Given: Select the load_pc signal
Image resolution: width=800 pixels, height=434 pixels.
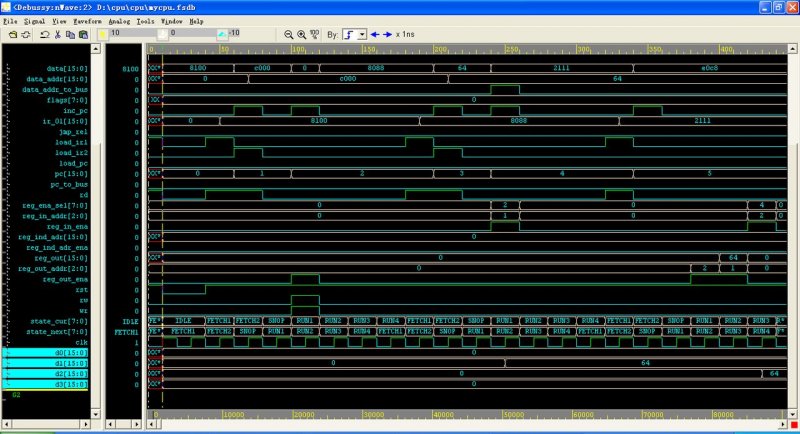Looking at the screenshot, I should point(73,164).
